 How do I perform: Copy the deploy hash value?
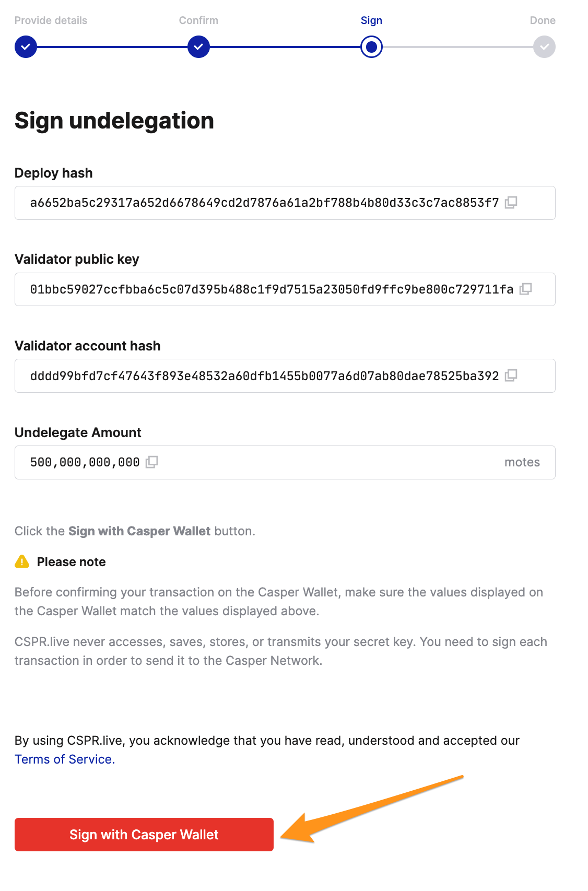pyautogui.click(x=511, y=203)
